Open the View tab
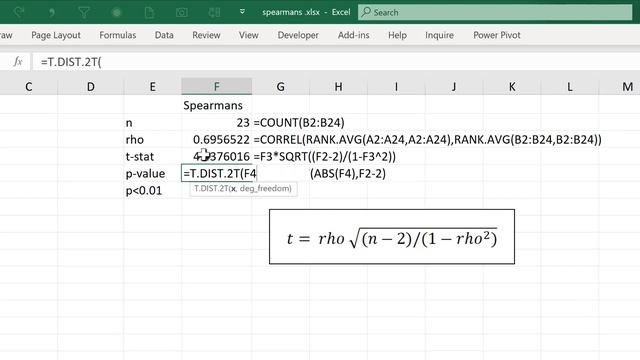The image size is (640, 360). point(249,36)
